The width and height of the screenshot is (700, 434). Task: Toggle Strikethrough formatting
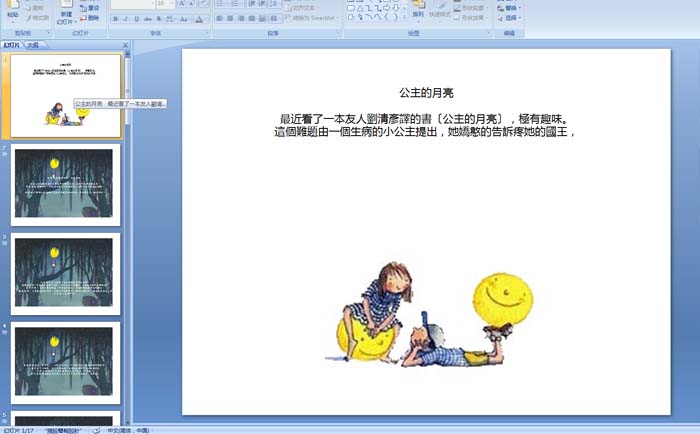click(148, 19)
